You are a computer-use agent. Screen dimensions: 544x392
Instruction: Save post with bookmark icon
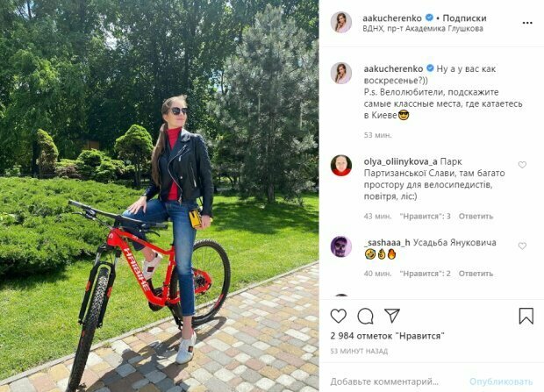click(526, 316)
